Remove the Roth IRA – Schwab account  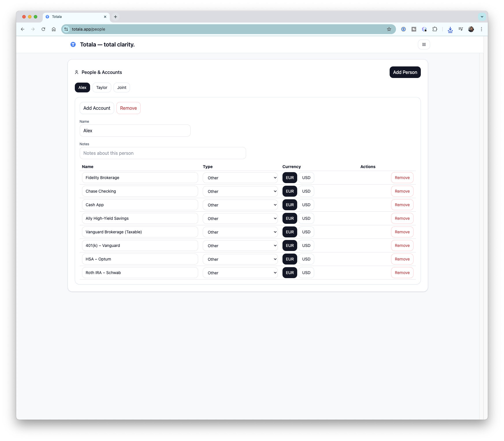[x=402, y=273]
